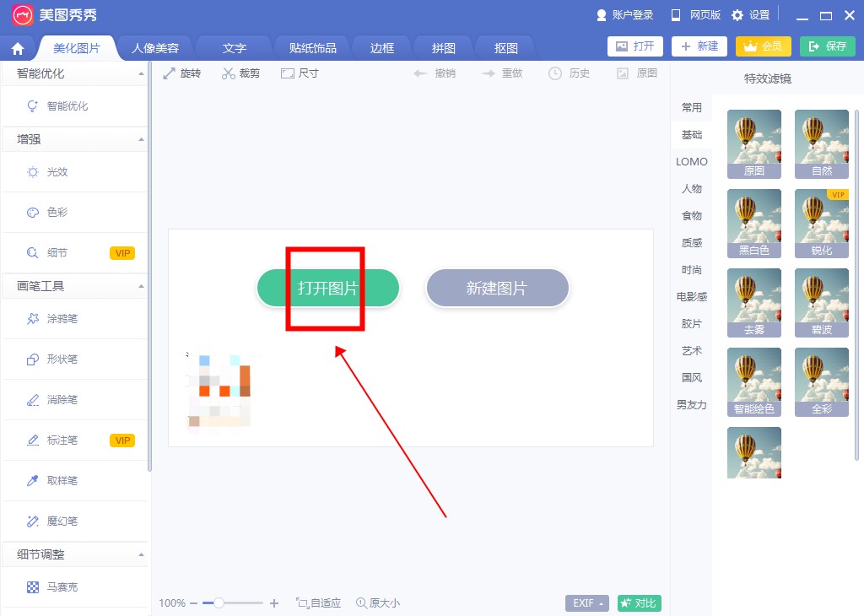Adjust the zoom slider handle
The height and width of the screenshot is (616, 864).
[219, 603]
